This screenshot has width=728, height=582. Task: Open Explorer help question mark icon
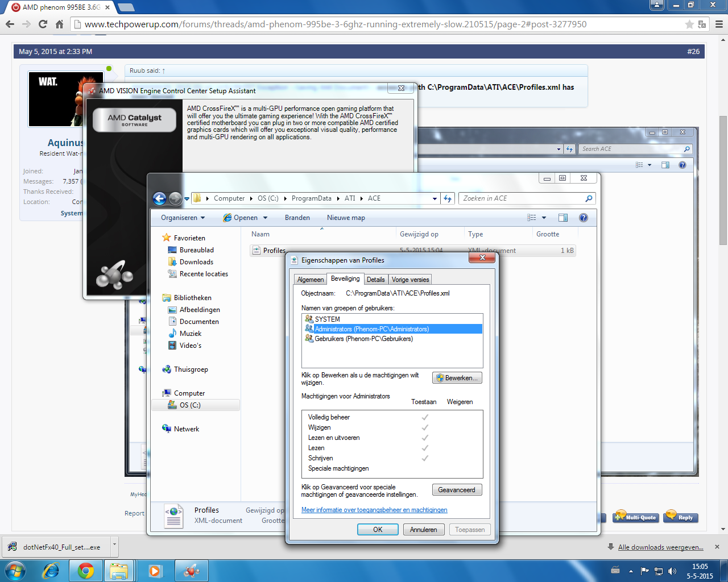(583, 218)
